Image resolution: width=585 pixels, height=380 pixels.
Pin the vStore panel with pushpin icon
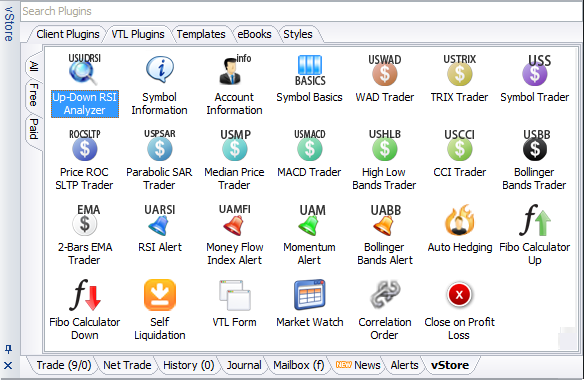pos(8,349)
